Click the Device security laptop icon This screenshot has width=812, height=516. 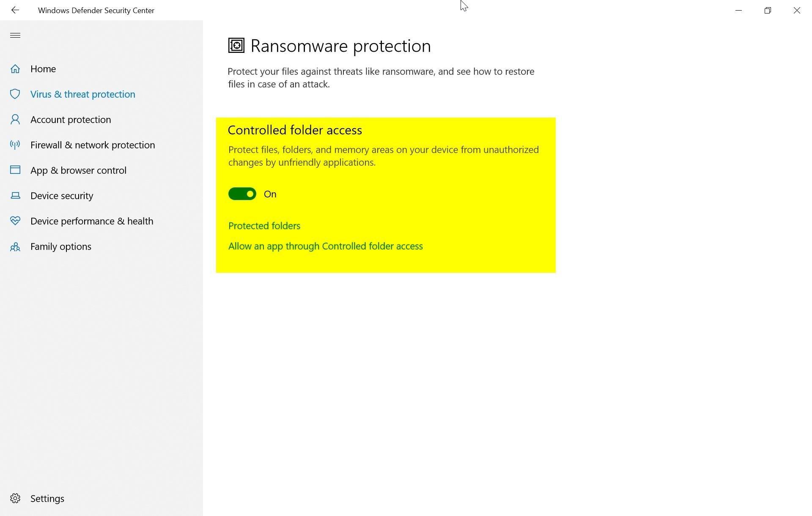click(15, 195)
